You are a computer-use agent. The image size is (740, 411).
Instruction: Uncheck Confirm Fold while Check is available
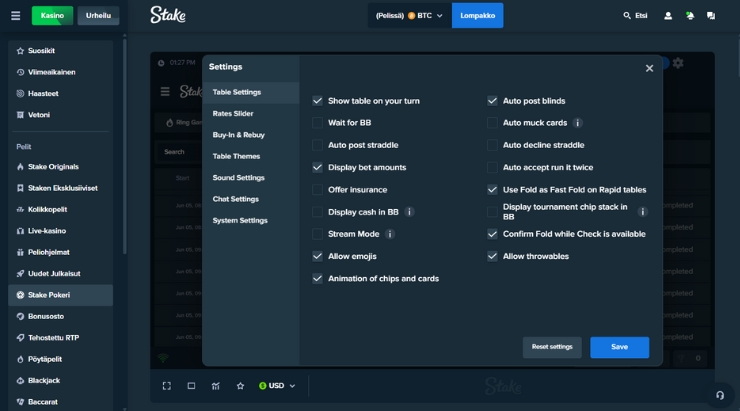coord(492,234)
